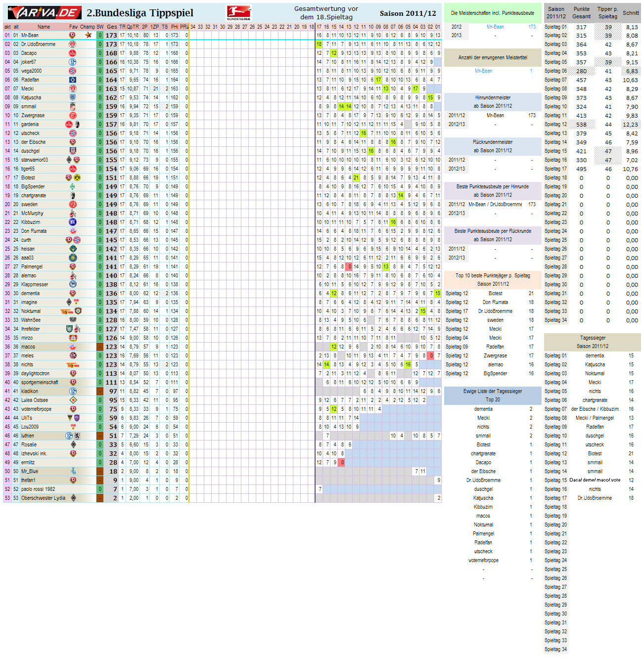Click the 'Tipper p. Spieltag' column header
This screenshot has width=644, height=657.
click(608, 12)
